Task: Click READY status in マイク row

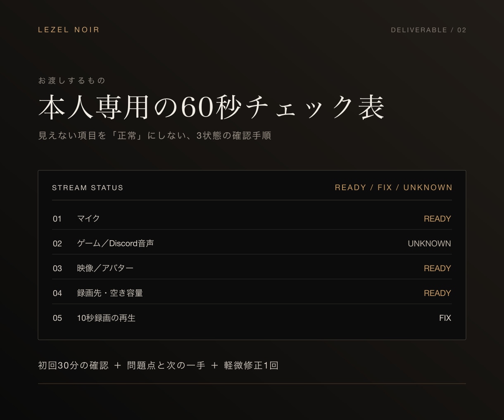Action: pyautogui.click(x=437, y=219)
